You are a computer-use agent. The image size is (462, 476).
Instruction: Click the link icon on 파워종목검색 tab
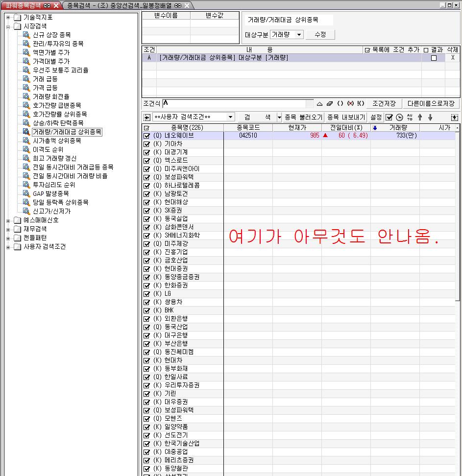tap(47, 5)
